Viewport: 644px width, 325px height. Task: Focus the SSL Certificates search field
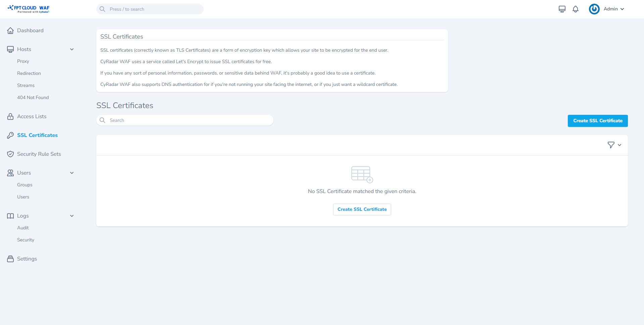(x=188, y=121)
